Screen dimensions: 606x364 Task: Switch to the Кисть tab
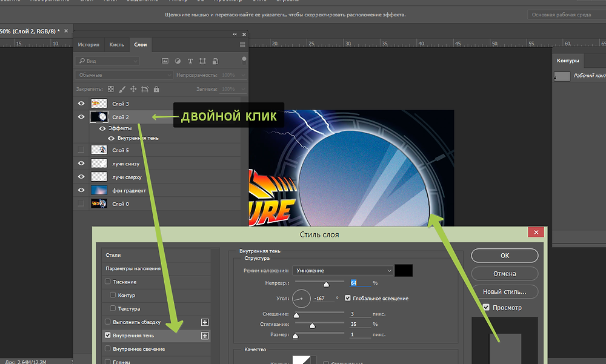click(x=117, y=44)
